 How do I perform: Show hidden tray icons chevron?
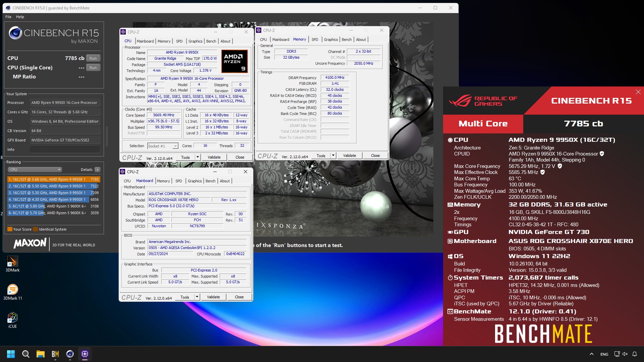pos(591,354)
